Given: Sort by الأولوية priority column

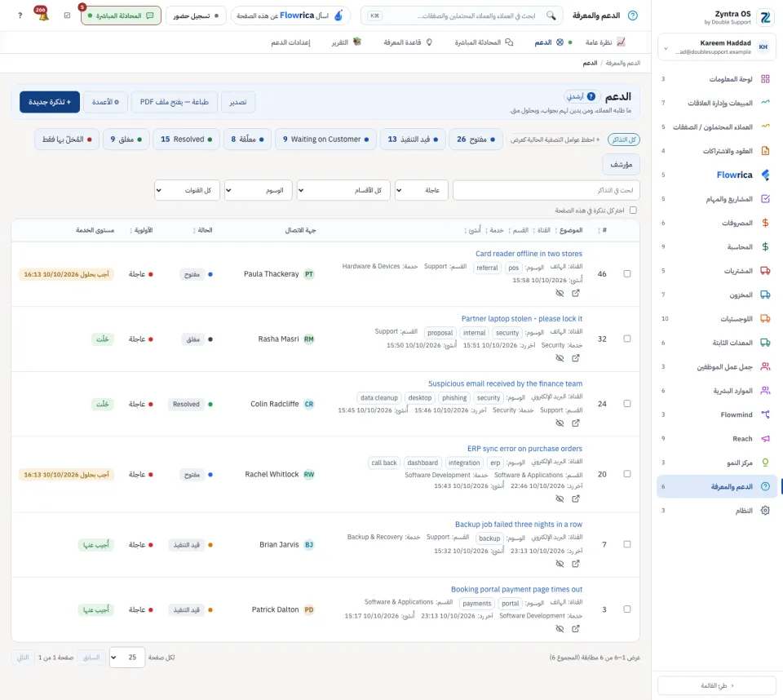Looking at the screenshot, I should pyautogui.click(x=141, y=230).
